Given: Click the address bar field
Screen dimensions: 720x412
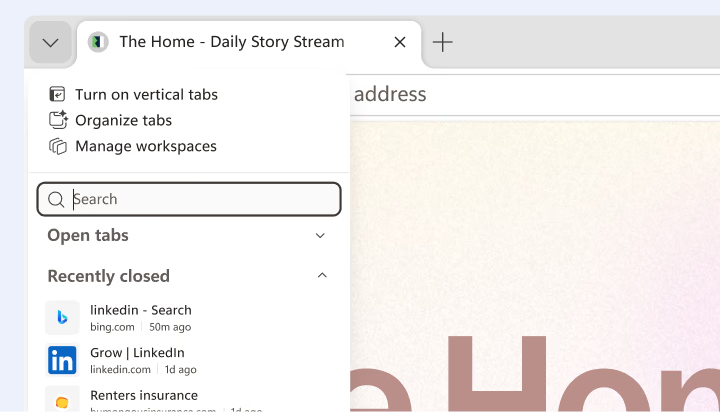Looking at the screenshot, I should 535,95.
